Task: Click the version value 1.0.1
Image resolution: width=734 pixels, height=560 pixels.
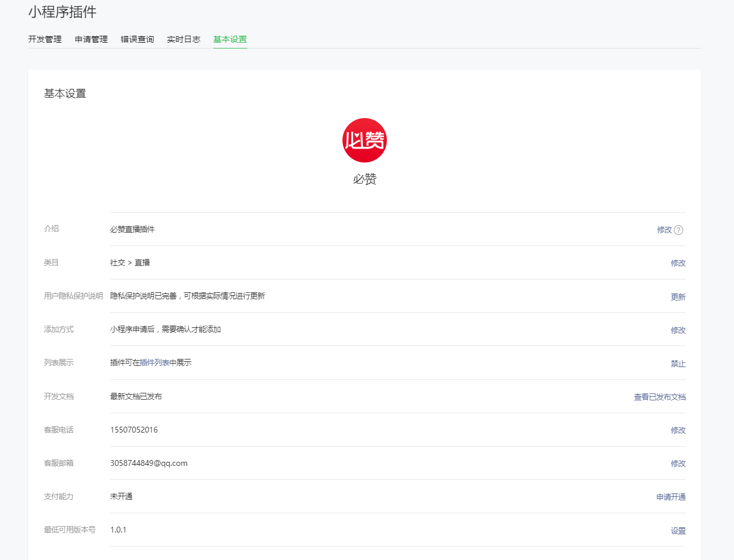Action: tap(118, 530)
